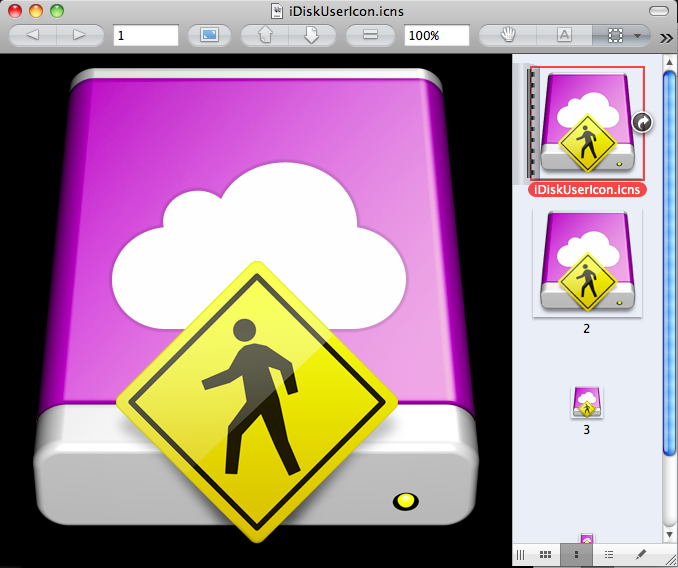Image resolution: width=678 pixels, height=568 pixels.
Task: Click the pencil annotations button in sidebar
Action: (x=641, y=555)
